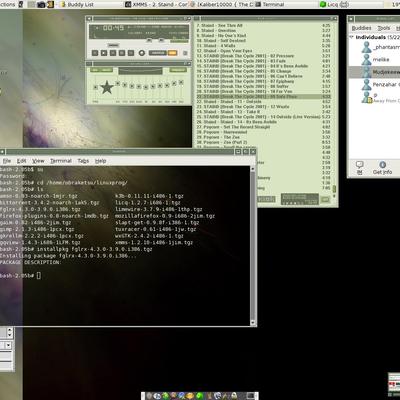Collapse the Individuals group in Buddy List
This screenshot has width=400, height=400.
(x=351, y=37)
